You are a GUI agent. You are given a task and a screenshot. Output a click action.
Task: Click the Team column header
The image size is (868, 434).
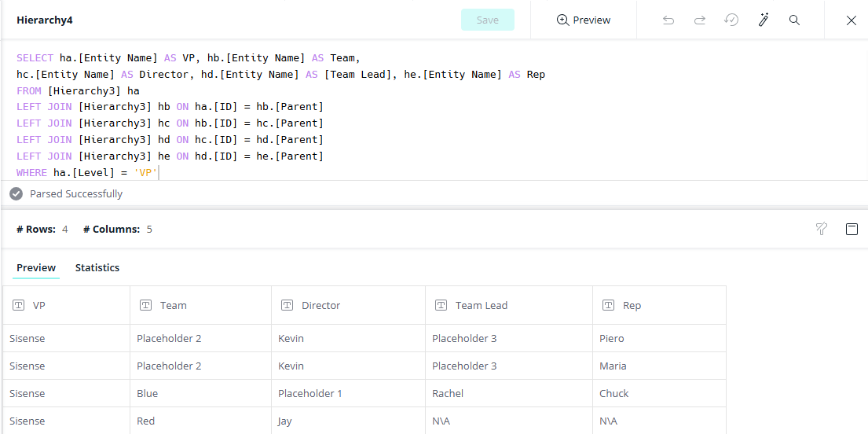point(174,305)
